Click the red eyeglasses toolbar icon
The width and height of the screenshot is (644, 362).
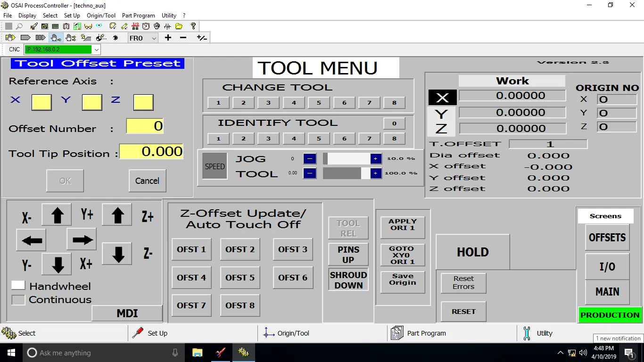[88, 26]
